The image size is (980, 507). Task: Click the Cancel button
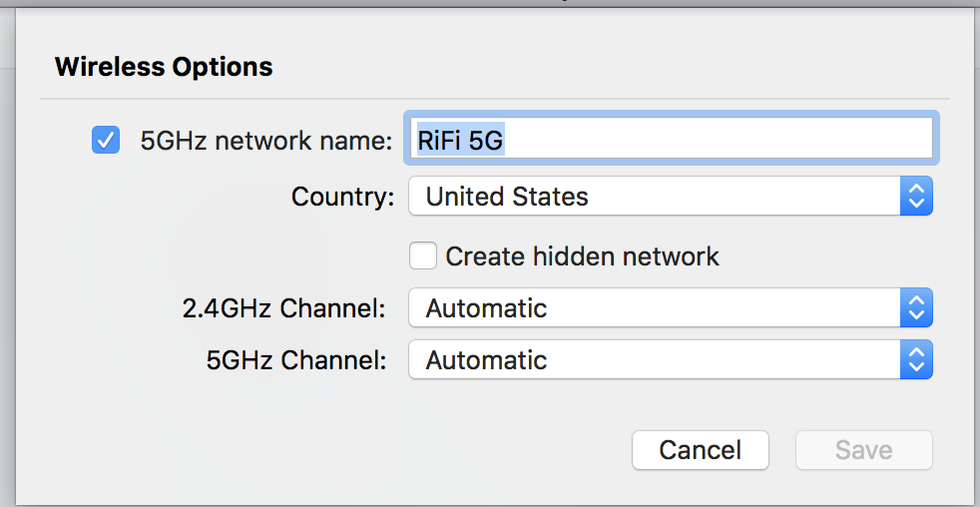[x=700, y=450]
